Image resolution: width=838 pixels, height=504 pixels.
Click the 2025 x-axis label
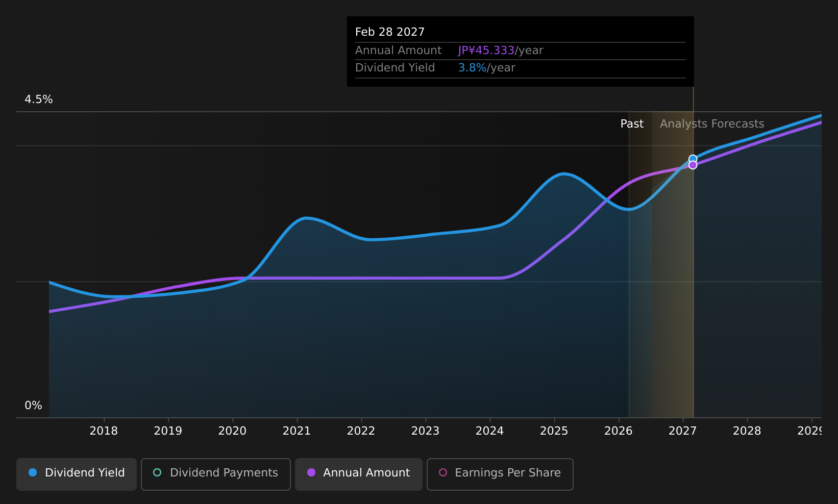point(554,431)
